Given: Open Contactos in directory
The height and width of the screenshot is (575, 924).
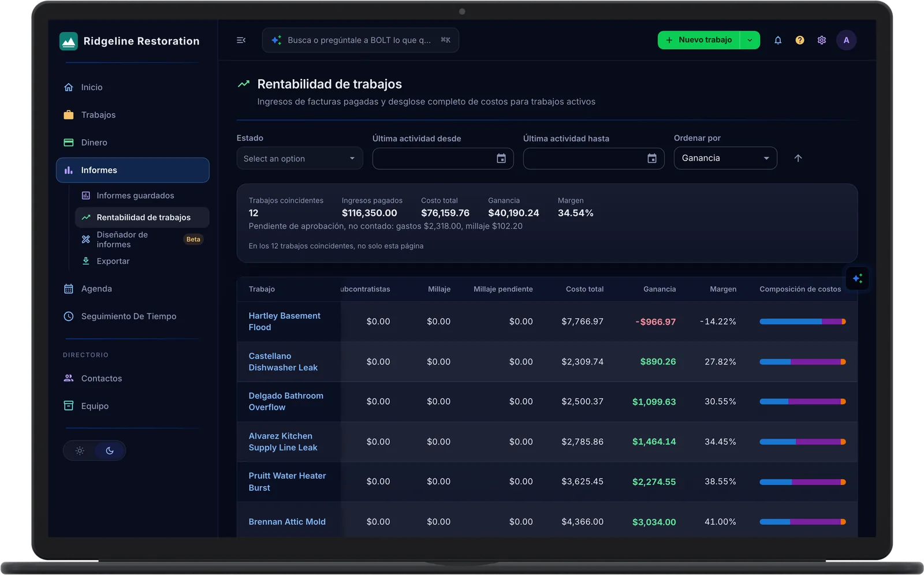Looking at the screenshot, I should [133, 379].
